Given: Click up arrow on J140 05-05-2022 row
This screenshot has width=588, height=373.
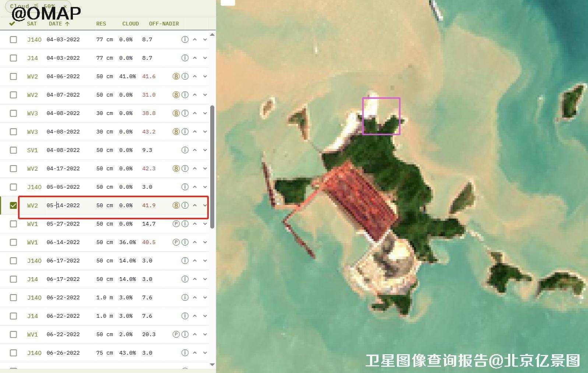Looking at the screenshot, I should 195,187.
